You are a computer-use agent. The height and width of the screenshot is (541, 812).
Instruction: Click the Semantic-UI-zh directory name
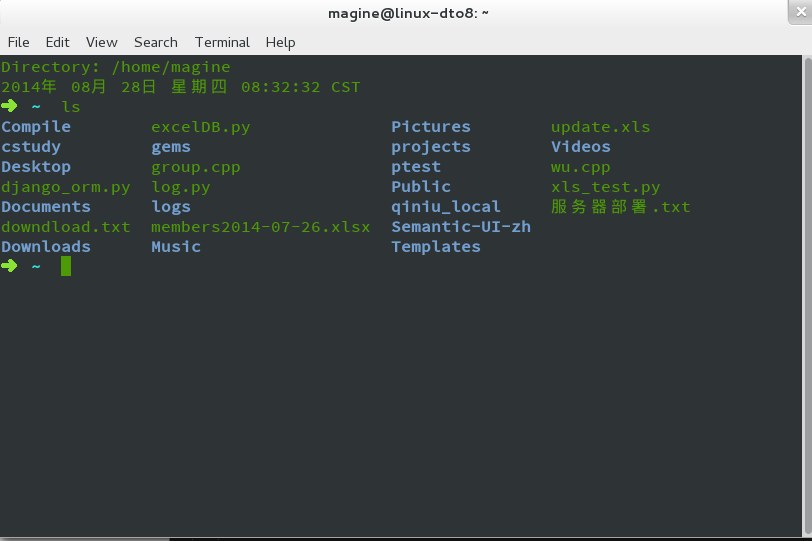pyautogui.click(x=460, y=227)
